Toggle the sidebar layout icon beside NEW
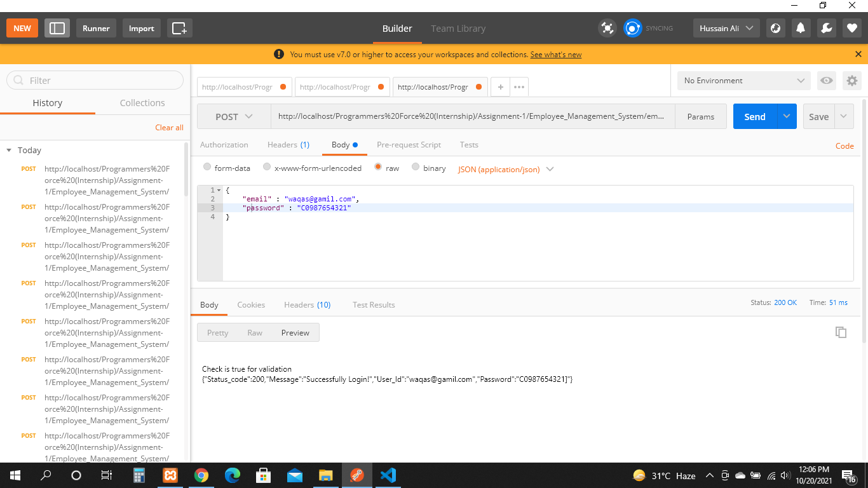The height and width of the screenshot is (488, 868). click(x=57, y=28)
